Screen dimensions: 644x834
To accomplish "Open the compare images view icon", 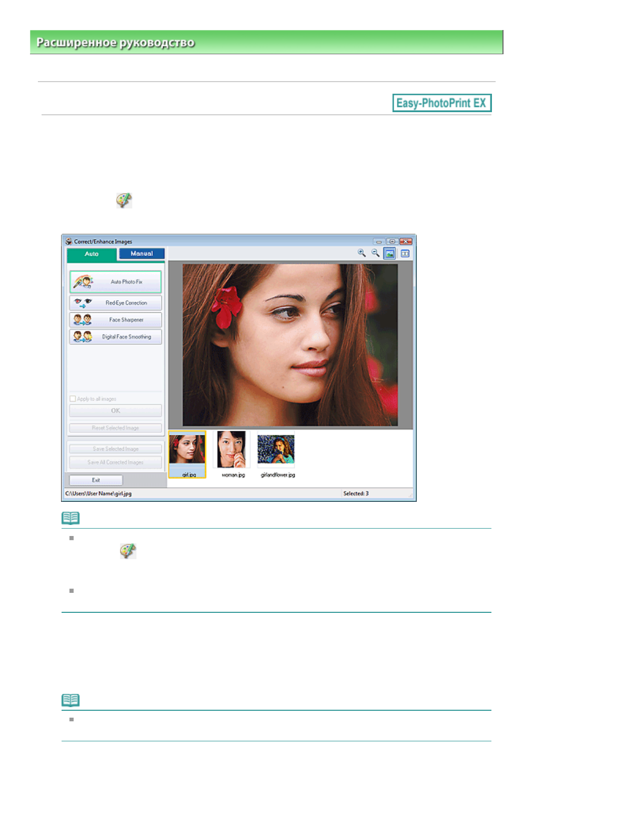I will (405, 254).
